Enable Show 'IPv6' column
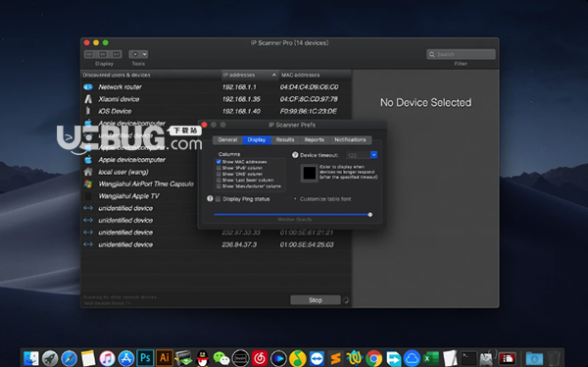Viewport: 588px width, 367px height. point(219,168)
